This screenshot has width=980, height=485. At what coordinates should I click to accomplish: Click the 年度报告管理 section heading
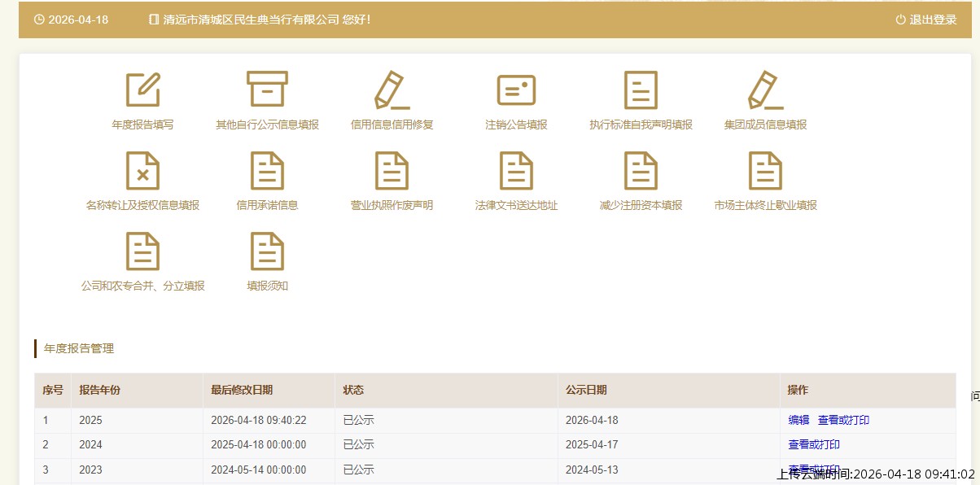(x=79, y=349)
